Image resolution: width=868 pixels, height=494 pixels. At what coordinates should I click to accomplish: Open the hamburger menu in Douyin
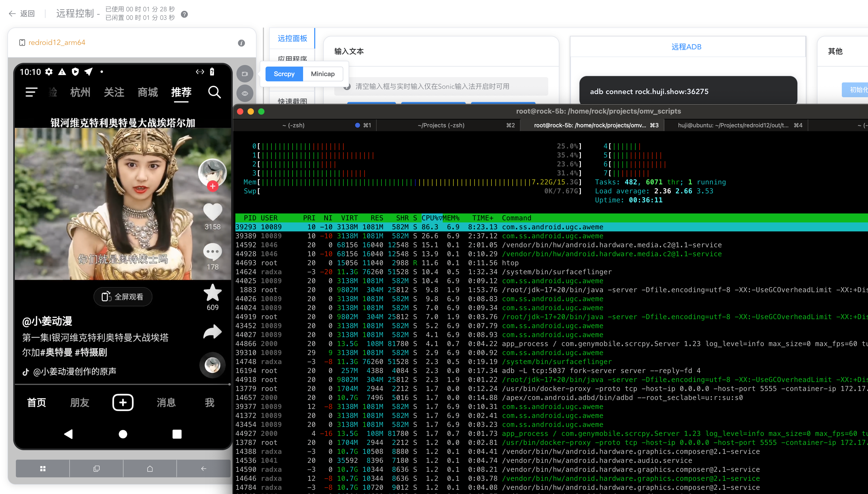tap(31, 92)
